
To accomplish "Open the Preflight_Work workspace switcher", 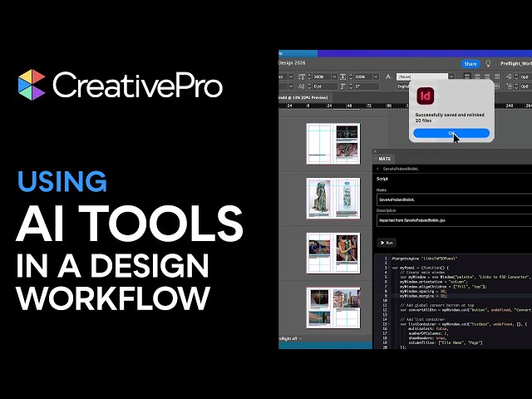I will [x=515, y=63].
